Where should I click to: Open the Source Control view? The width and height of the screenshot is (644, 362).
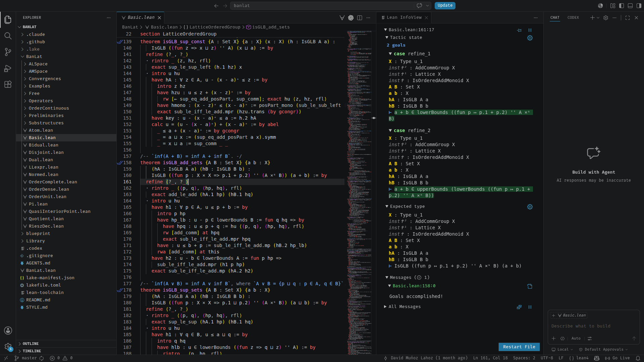click(x=8, y=52)
